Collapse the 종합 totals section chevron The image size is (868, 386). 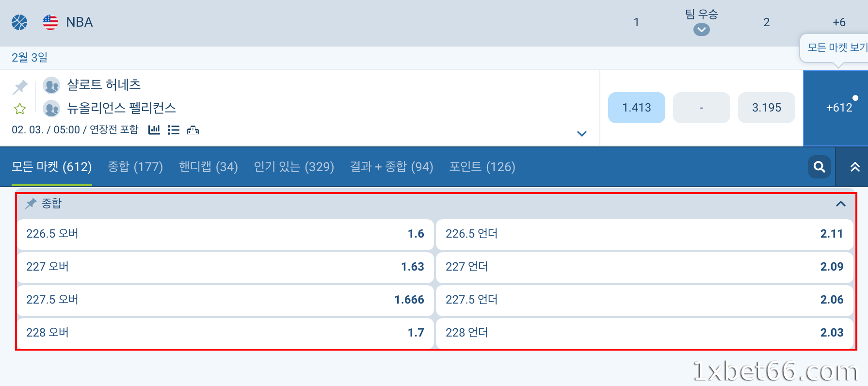coord(840,204)
